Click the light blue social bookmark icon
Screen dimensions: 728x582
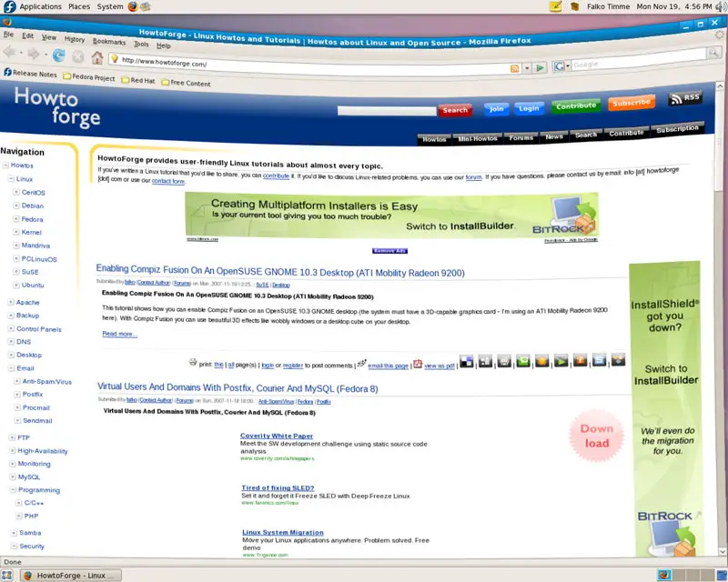click(599, 360)
